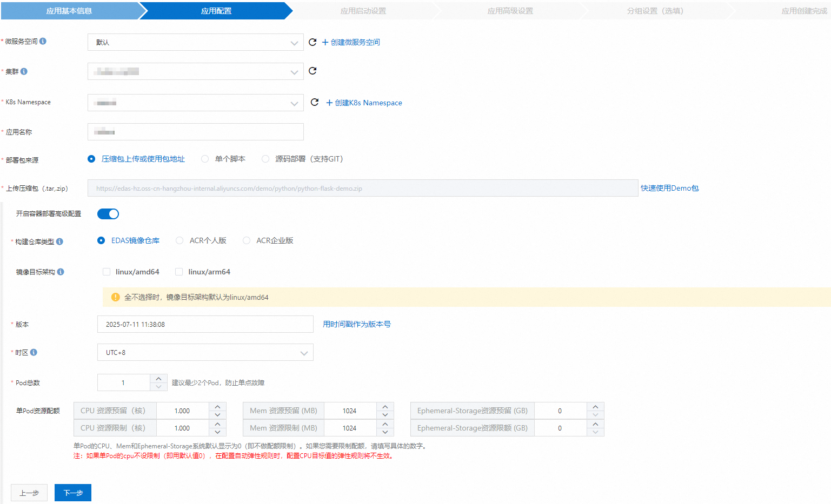Viewport: 831px width, 504px height.
Task: Increase Mem 资源预留 value
Action: pyautogui.click(x=385, y=407)
